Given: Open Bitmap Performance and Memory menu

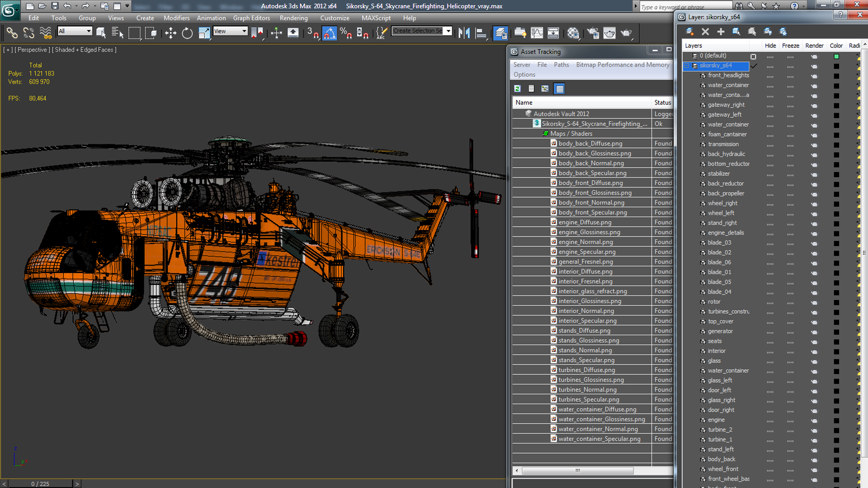Looking at the screenshot, I should point(623,65).
